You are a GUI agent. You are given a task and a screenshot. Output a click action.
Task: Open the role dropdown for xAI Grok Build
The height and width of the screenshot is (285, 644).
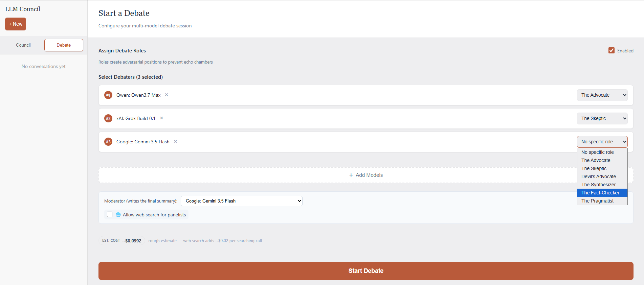(602, 118)
